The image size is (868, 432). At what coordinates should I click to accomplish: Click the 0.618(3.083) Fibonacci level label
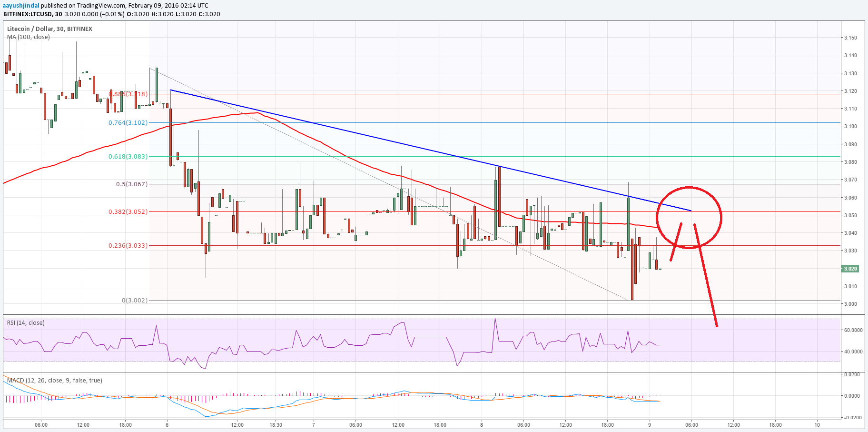[x=128, y=157]
